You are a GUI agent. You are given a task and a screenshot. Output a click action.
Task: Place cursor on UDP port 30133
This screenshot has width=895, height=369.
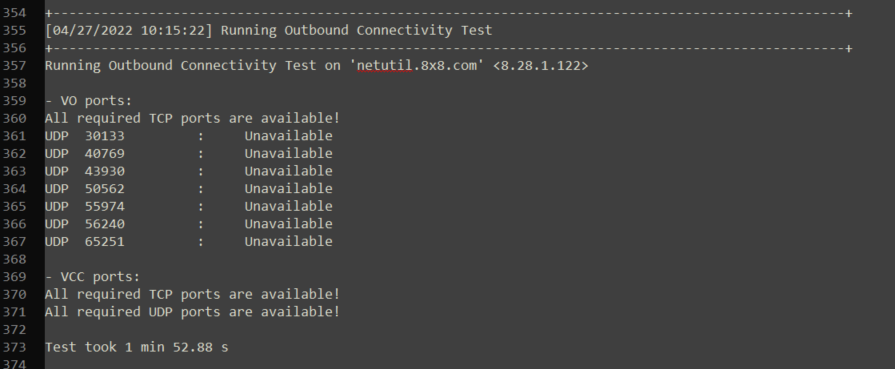pos(104,136)
